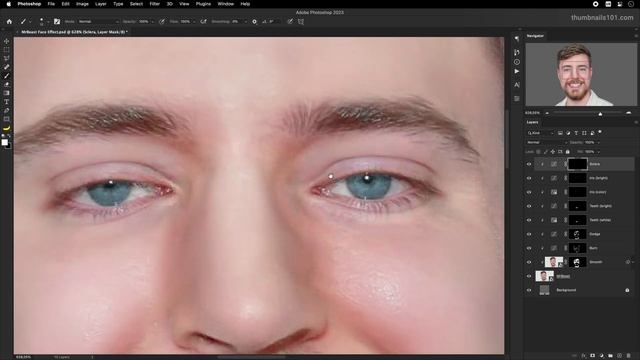
Task: Click the Navigator preview thumbnail
Action: 581,75
